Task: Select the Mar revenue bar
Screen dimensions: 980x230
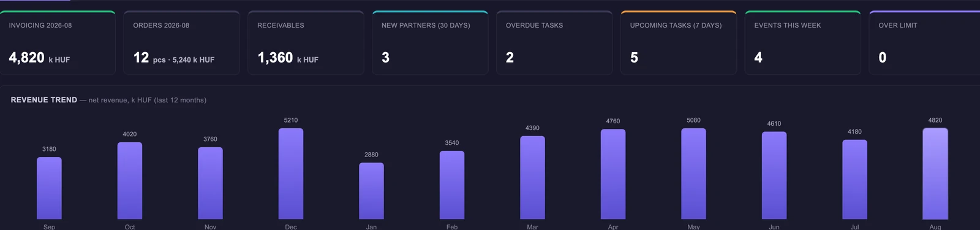Action: point(532,178)
